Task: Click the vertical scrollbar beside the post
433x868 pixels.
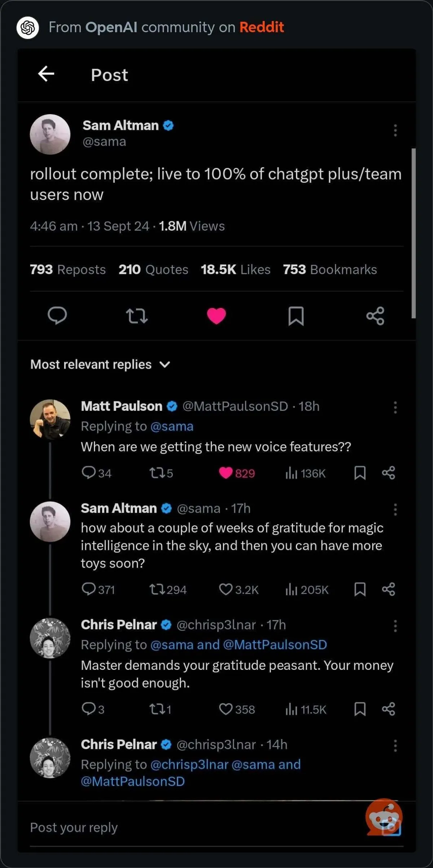Action: [414, 233]
